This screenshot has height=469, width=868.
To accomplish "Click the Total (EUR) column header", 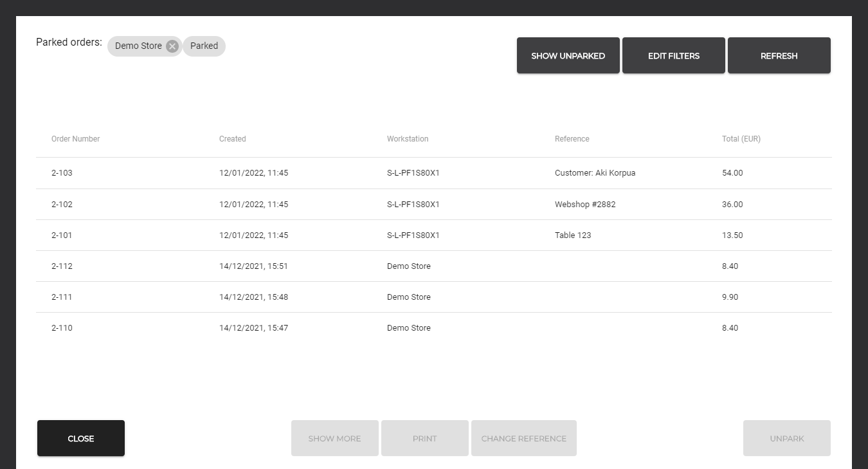I will tap(741, 139).
